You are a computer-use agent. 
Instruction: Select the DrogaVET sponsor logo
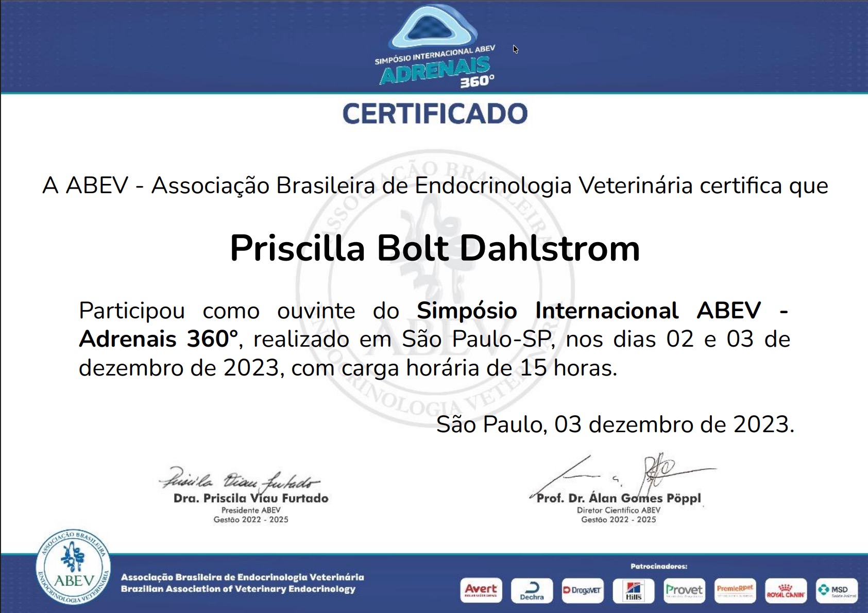pos(582,590)
